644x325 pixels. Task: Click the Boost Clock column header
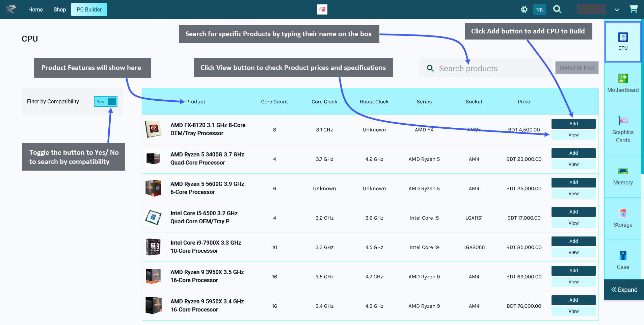(x=374, y=102)
